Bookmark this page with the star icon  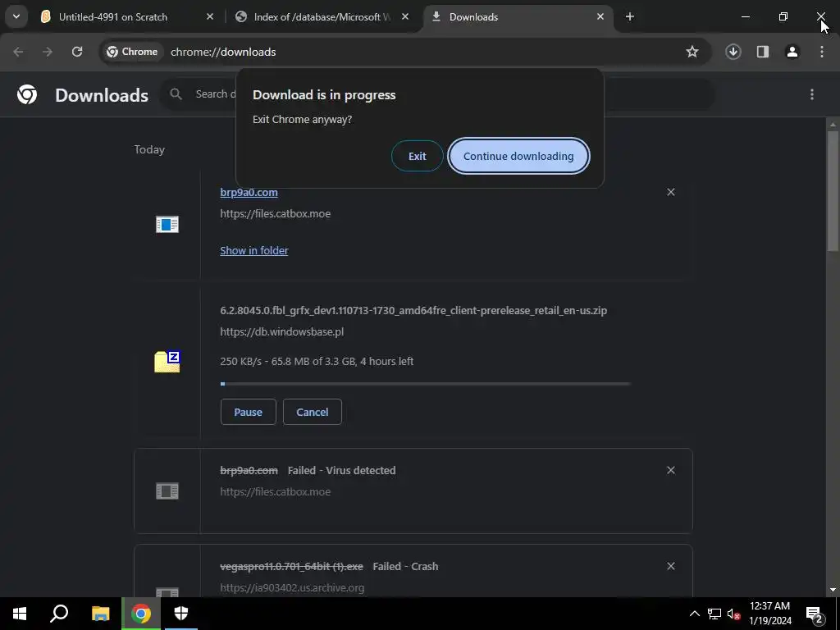692,52
